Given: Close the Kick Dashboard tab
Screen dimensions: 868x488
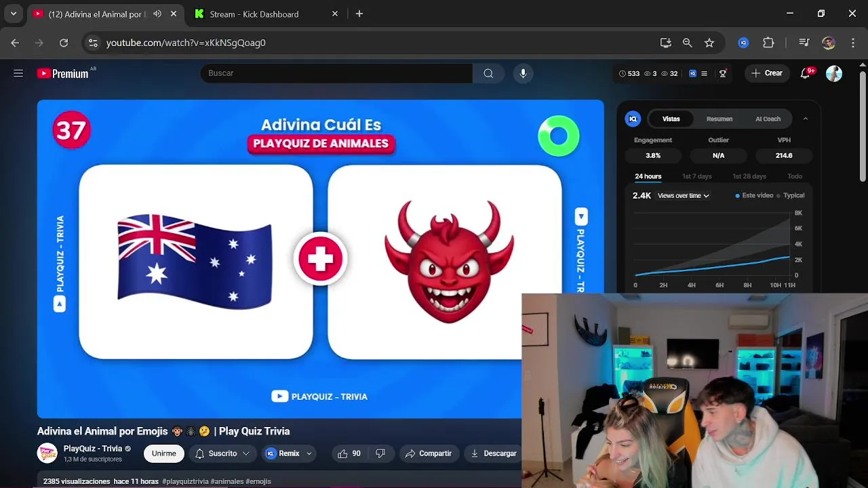Looking at the screenshot, I should point(334,14).
